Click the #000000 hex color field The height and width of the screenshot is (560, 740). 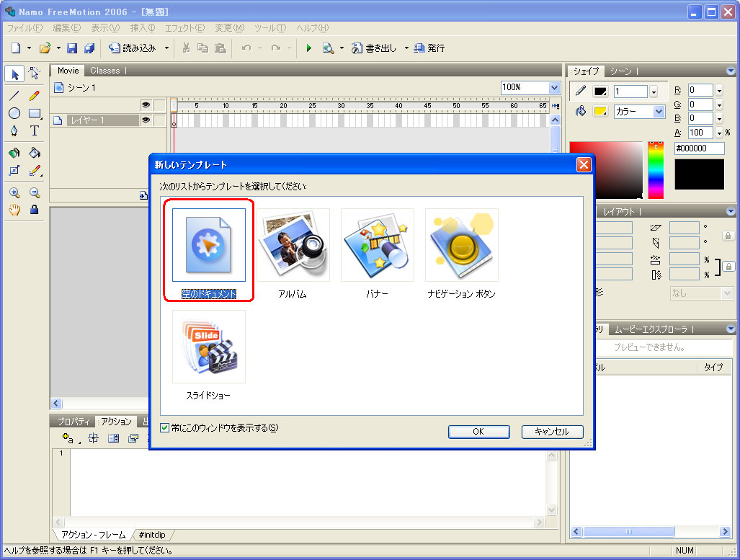[699, 148]
